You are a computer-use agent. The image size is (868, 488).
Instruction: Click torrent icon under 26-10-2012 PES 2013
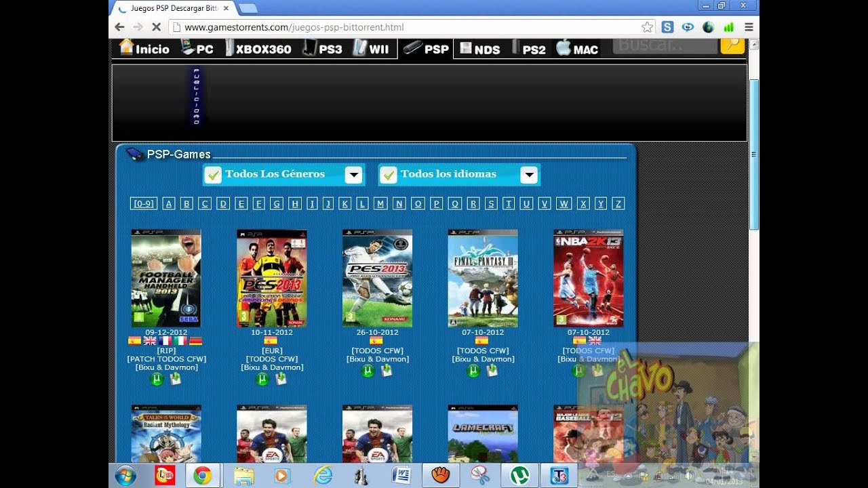(368, 371)
